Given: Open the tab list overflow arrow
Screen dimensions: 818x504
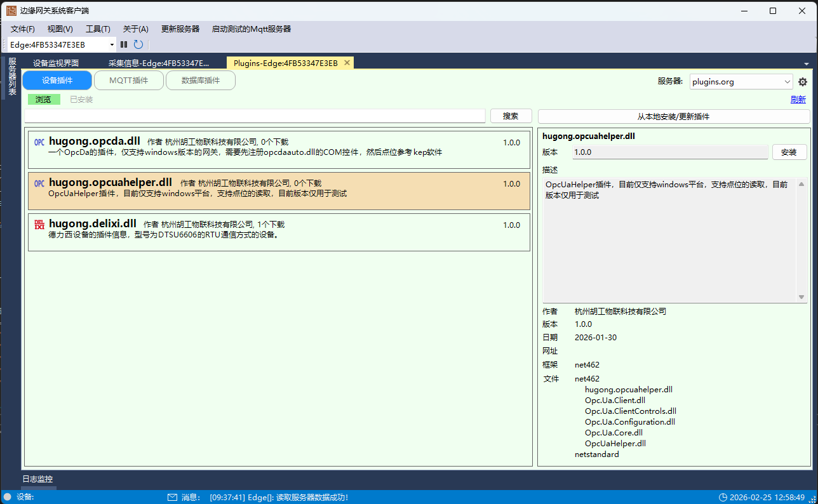Looking at the screenshot, I should tap(806, 63).
